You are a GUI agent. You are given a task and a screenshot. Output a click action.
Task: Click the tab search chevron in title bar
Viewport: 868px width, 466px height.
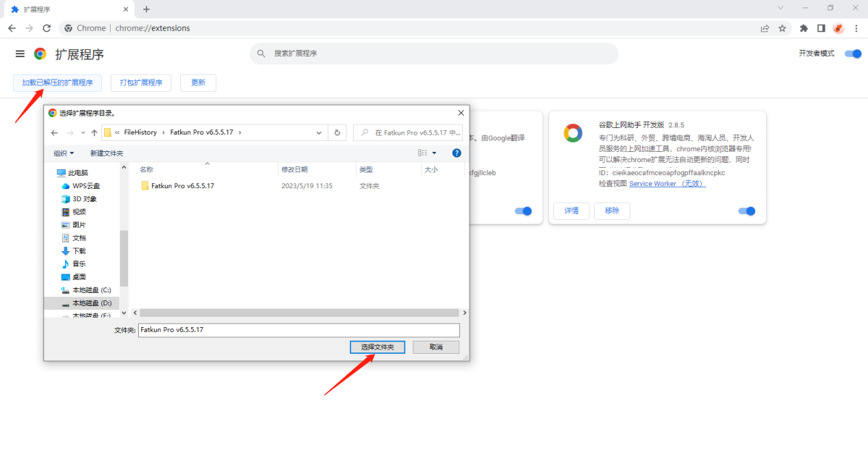tap(780, 8)
